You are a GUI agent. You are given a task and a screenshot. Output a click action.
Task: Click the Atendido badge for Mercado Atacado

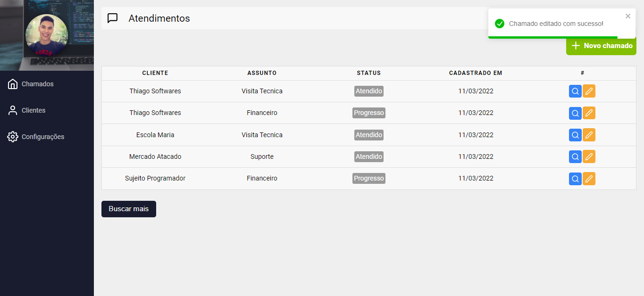click(x=369, y=156)
